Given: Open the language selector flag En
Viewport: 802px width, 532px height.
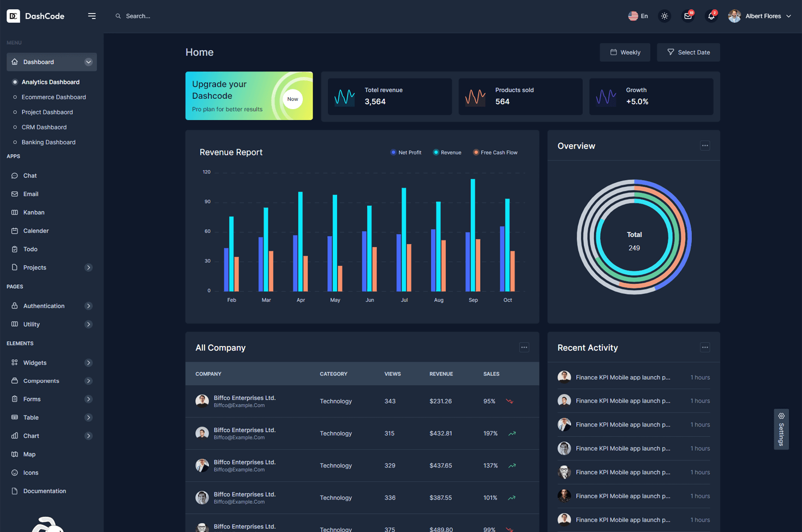Looking at the screenshot, I should [x=638, y=16].
